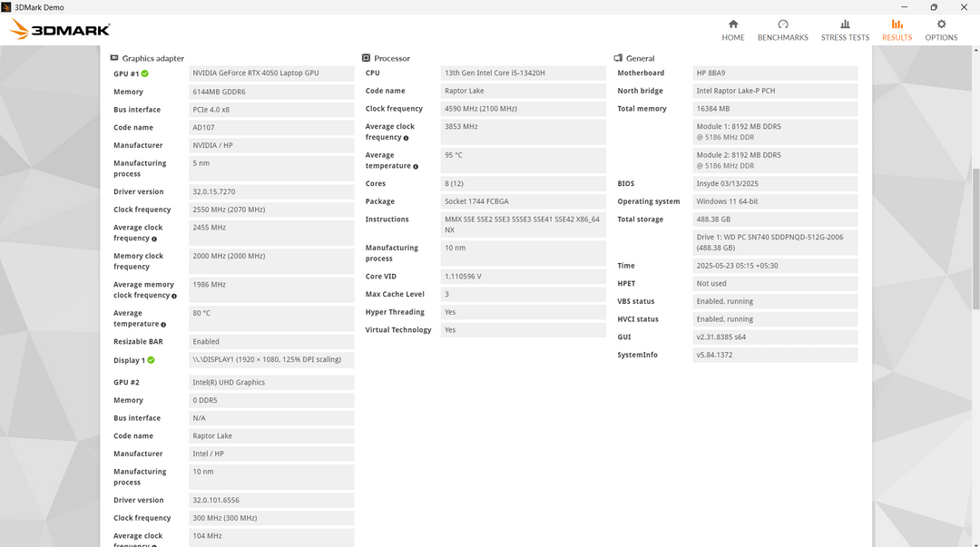Screen dimensions: 980x547
Task: Open the Home page icon
Action: pos(733,24)
